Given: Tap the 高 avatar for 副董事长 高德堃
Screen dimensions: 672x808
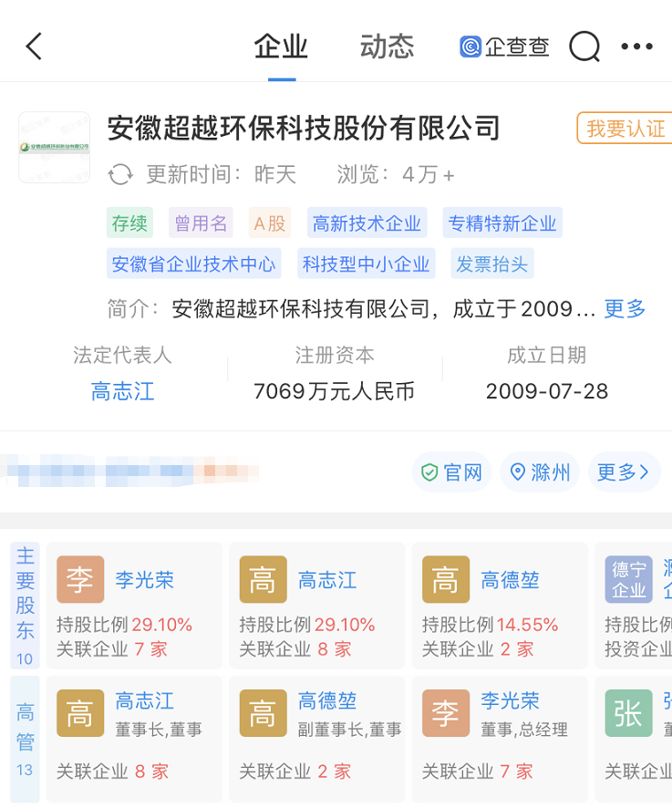Looking at the screenshot, I should (x=264, y=713).
